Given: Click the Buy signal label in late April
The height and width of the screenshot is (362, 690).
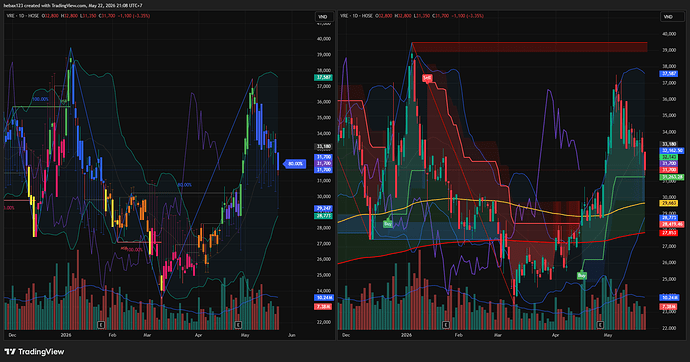Looking at the screenshot, I should [582, 275].
